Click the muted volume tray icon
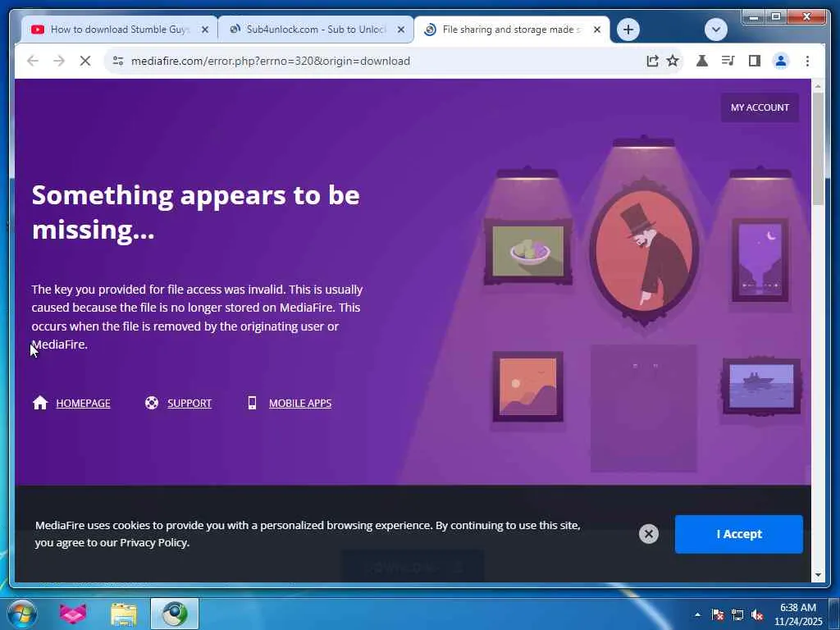The height and width of the screenshot is (630, 840). pyautogui.click(x=757, y=614)
